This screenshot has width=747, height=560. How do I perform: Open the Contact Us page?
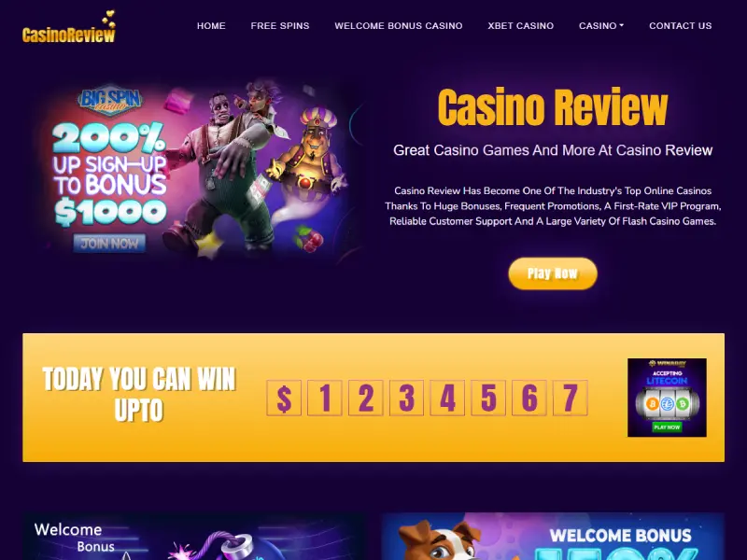coord(681,26)
